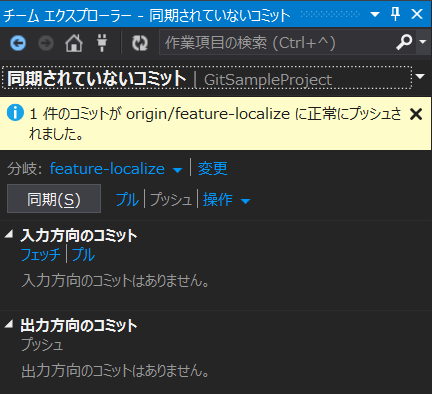Click the search magnifier icon
Viewport: 432px width, 394px height.
click(x=404, y=42)
